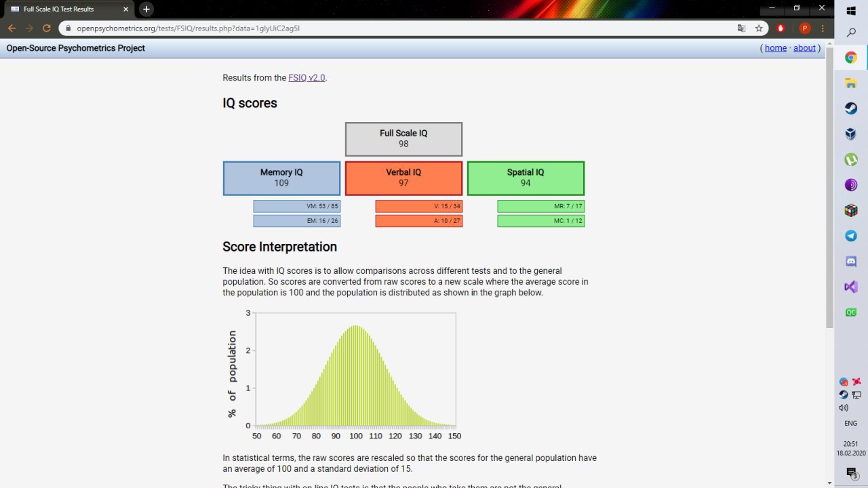Click the scrollbar up arrow
This screenshot has width=868, height=488.
tap(829, 43)
